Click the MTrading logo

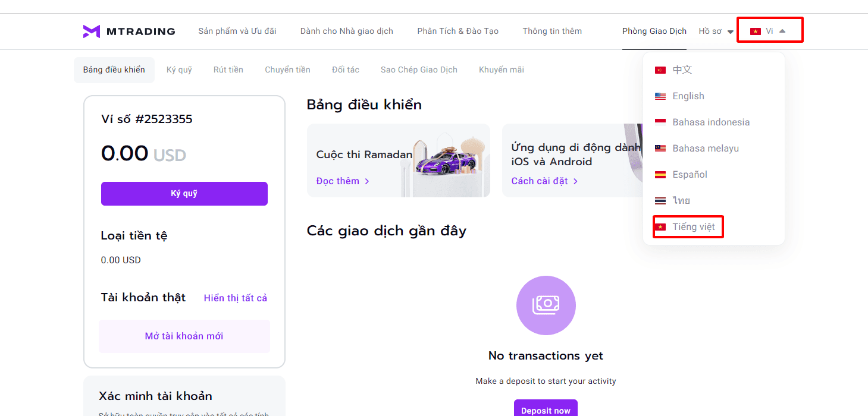pyautogui.click(x=129, y=31)
